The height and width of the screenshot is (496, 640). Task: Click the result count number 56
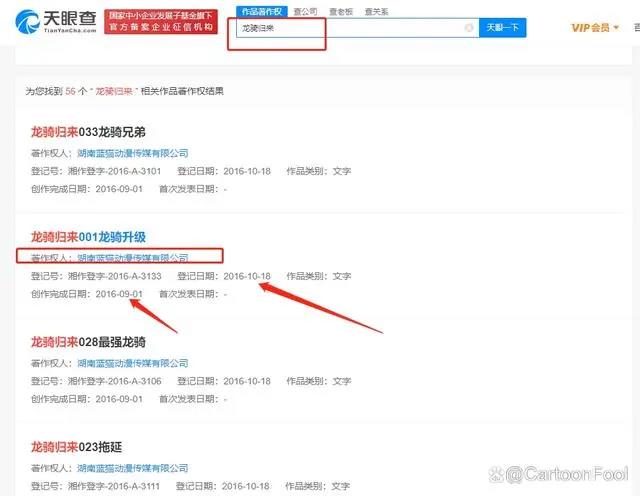pos(71,91)
